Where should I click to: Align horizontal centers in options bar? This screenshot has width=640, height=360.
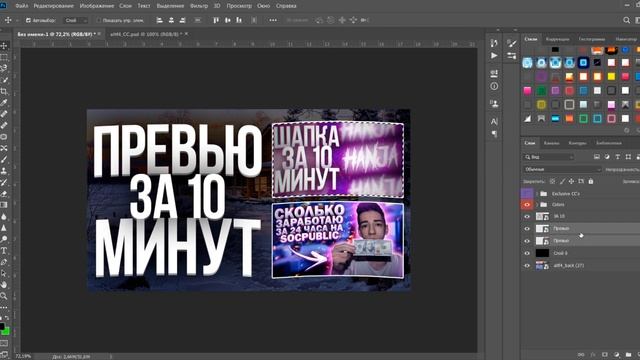click(x=171, y=20)
